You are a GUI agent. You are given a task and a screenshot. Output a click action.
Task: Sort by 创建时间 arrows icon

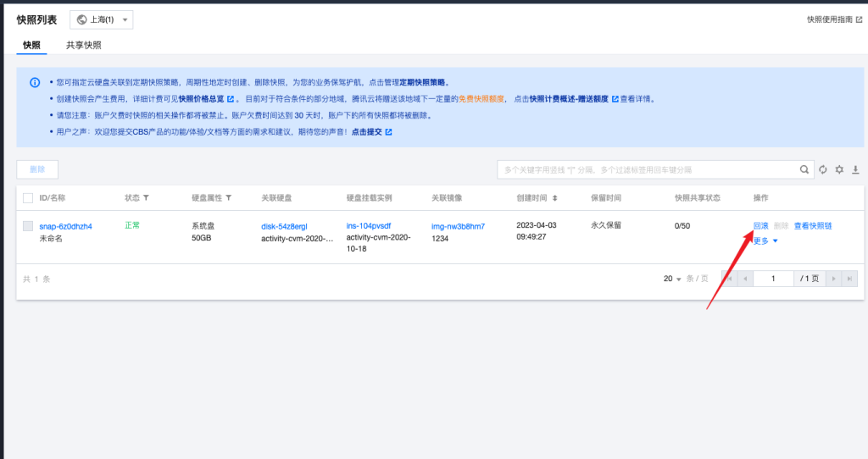[554, 197]
